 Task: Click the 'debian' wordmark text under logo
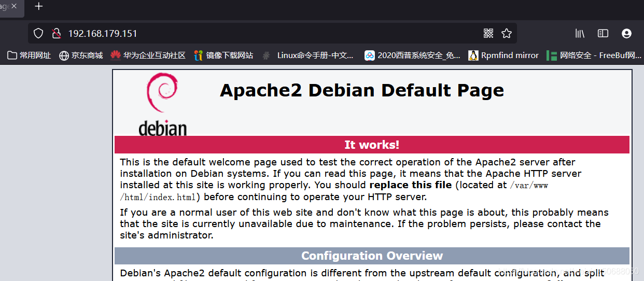point(162,128)
